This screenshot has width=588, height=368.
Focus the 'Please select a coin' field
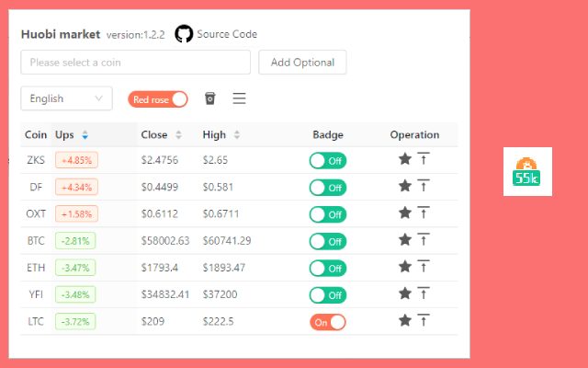[x=135, y=63]
